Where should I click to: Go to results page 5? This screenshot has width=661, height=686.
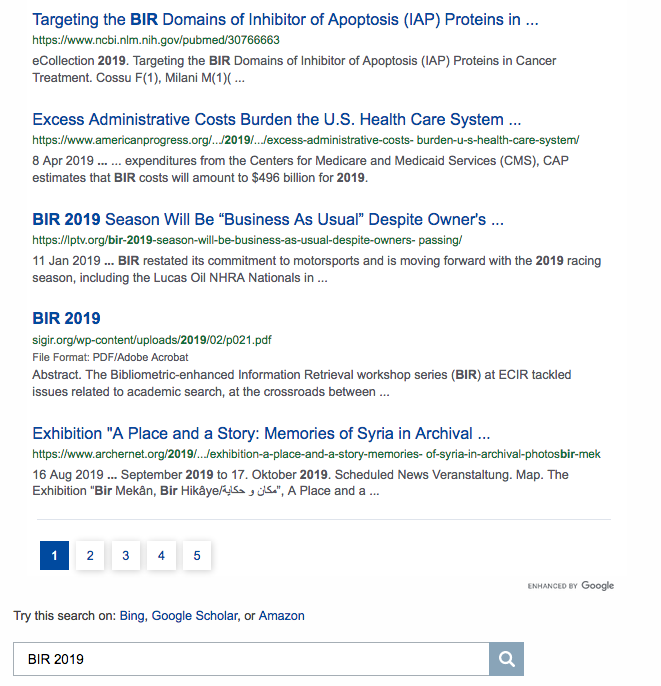[x=197, y=555]
